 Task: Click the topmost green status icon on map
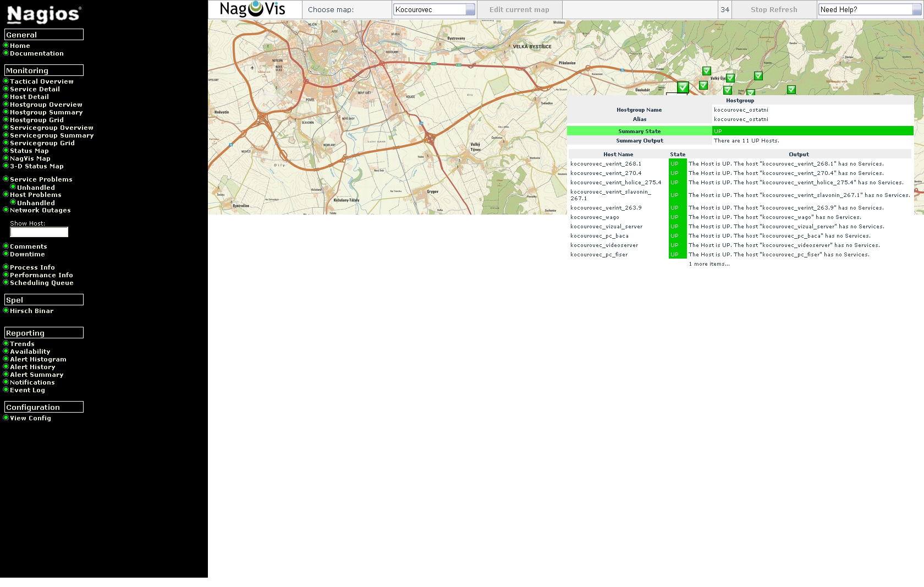click(x=707, y=71)
